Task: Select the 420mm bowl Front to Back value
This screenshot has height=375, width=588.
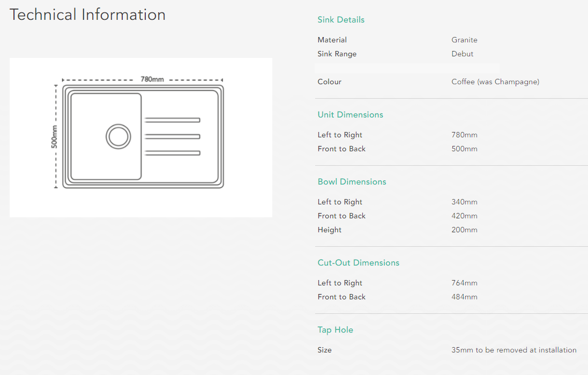Action: click(x=464, y=216)
